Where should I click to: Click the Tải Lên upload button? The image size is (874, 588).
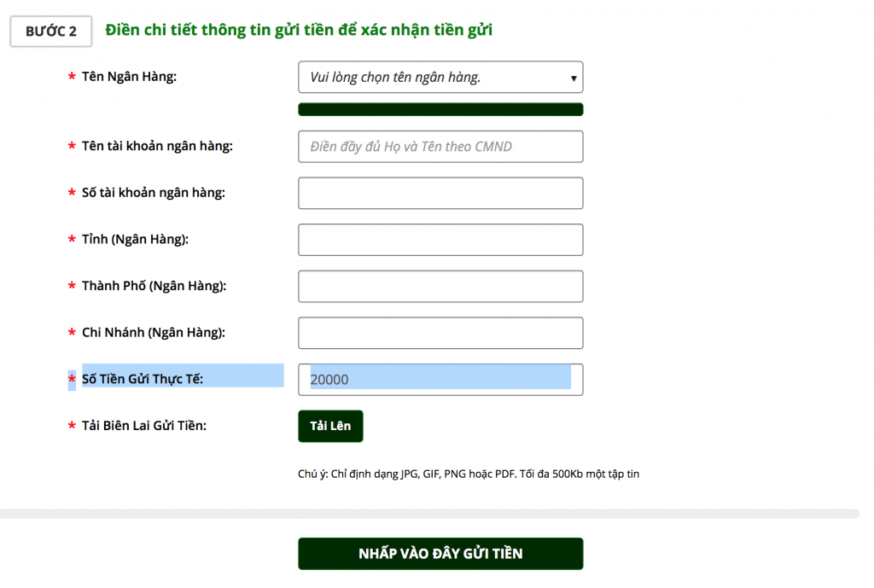pyautogui.click(x=330, y=426)
